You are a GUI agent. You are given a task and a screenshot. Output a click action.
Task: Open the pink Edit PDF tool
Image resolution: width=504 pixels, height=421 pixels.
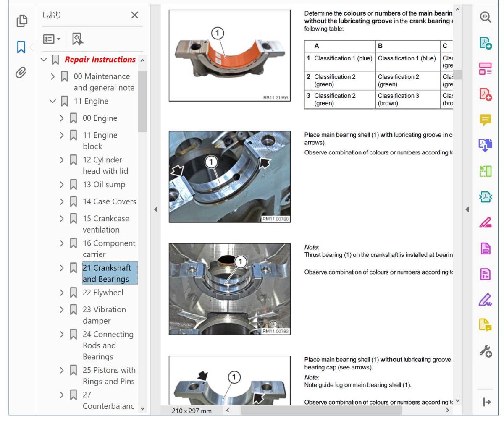click(486, 68)
